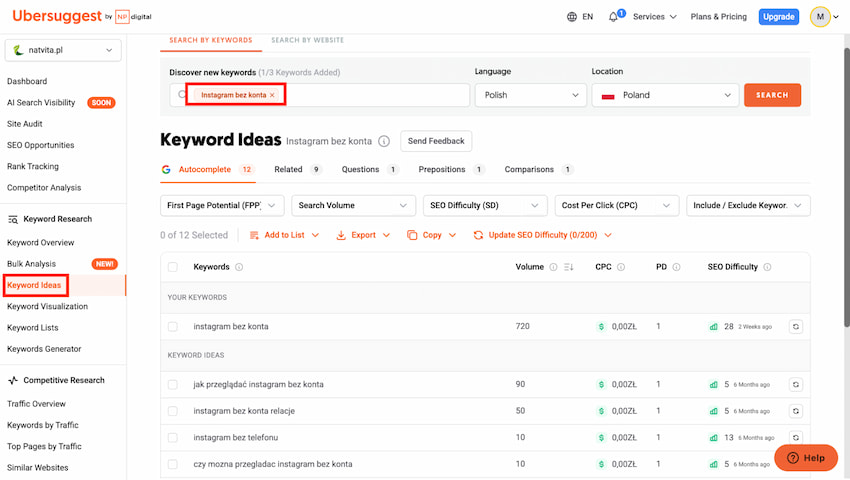This screenshot has height=480, width=850.
Task: Click the Ubersuggest logo
Action: [57, 16]
